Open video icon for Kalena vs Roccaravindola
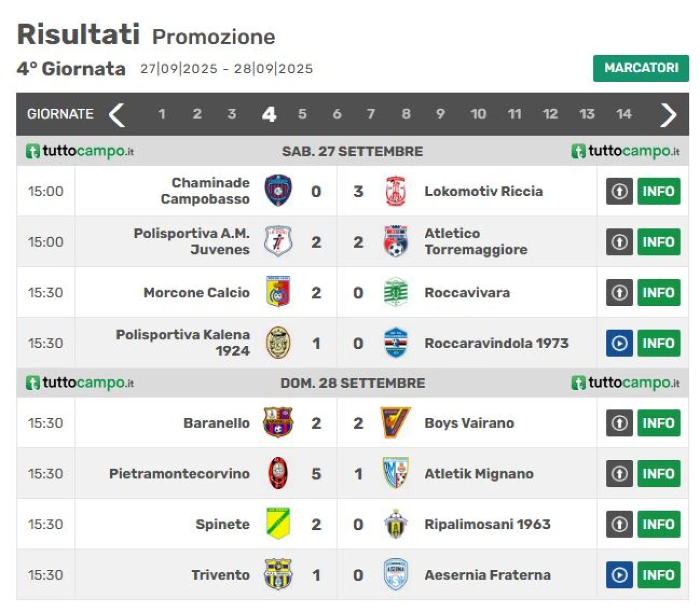Screen dimensions: 700x612 tap(619, 343)
